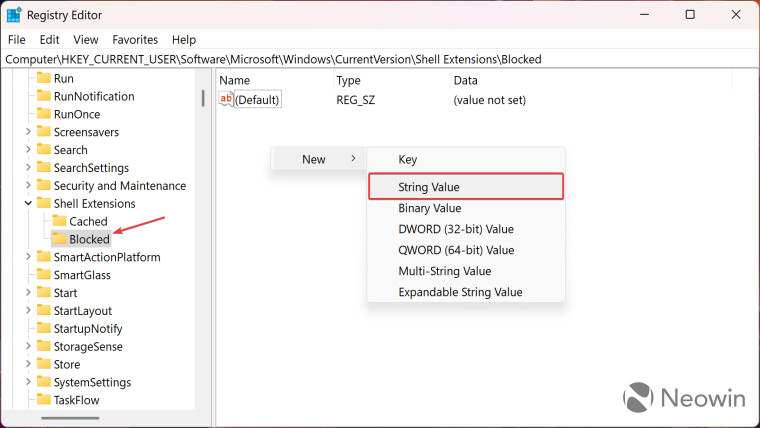Expand the Start key

28,292
